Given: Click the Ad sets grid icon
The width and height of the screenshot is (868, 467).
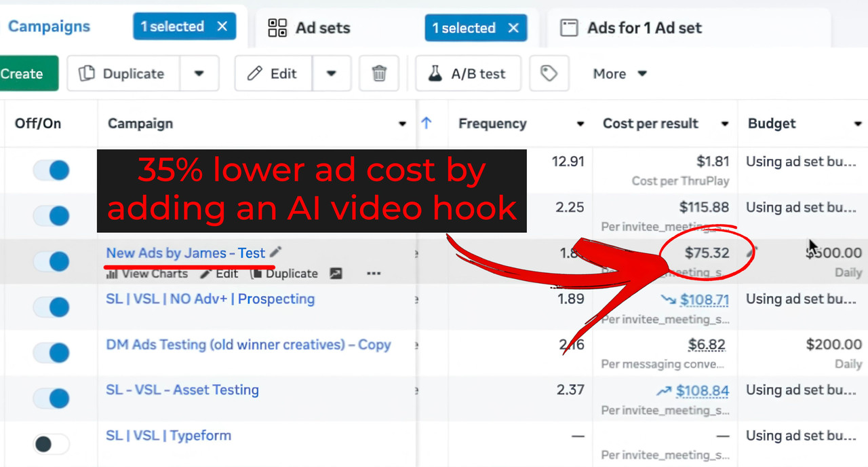Looking at the screenshot, I should pos(277,28).
